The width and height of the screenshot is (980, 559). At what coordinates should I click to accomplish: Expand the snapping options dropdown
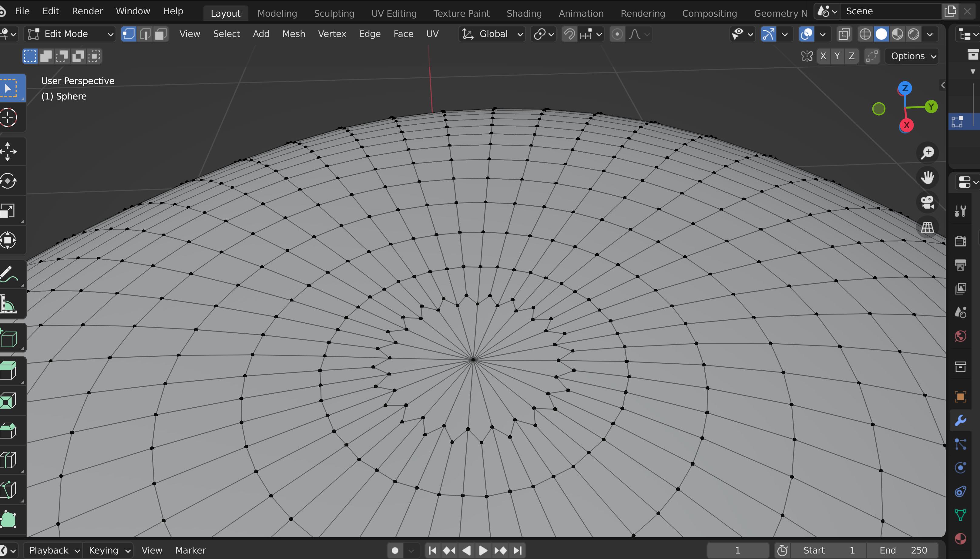pos(591,34)
